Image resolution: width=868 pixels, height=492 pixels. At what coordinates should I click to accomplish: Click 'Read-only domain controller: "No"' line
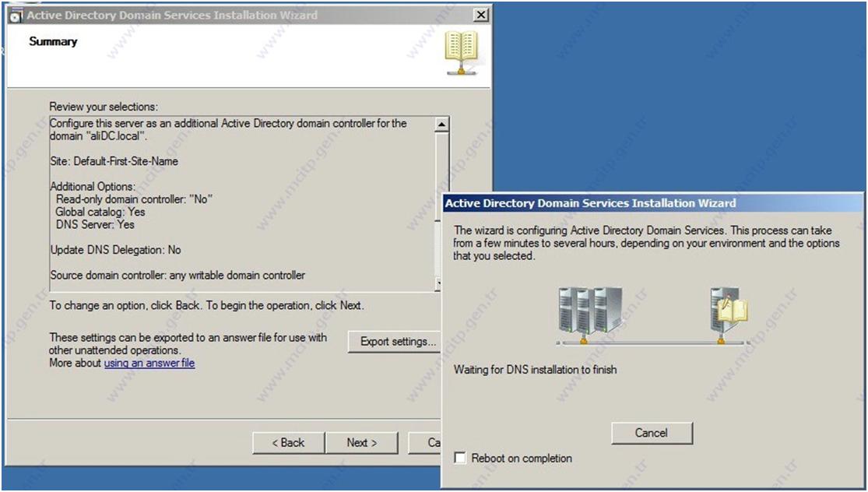[x=135, y=199]
